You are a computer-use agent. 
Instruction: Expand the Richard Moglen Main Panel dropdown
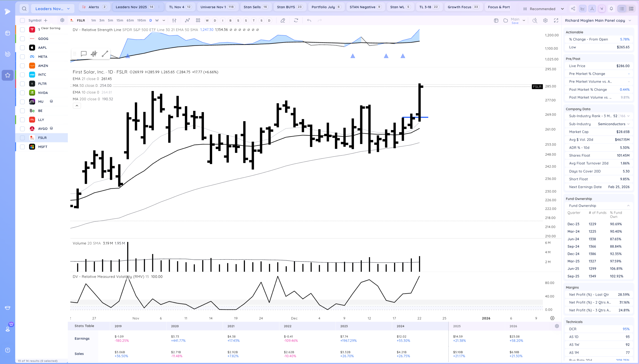coord(630,20)
